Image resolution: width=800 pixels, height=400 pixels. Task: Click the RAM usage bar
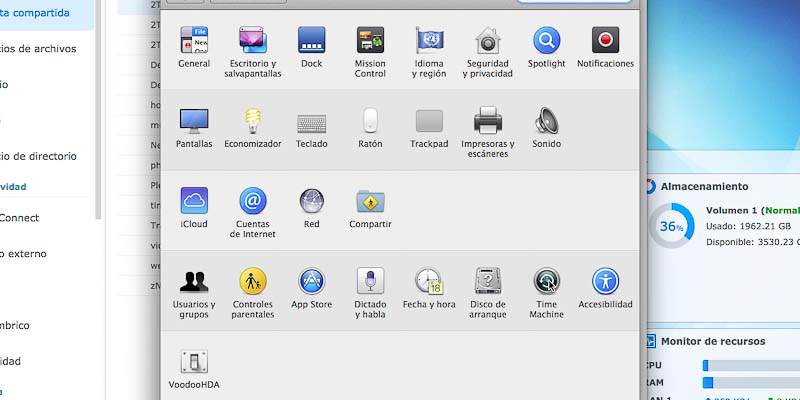pos(751,383)
